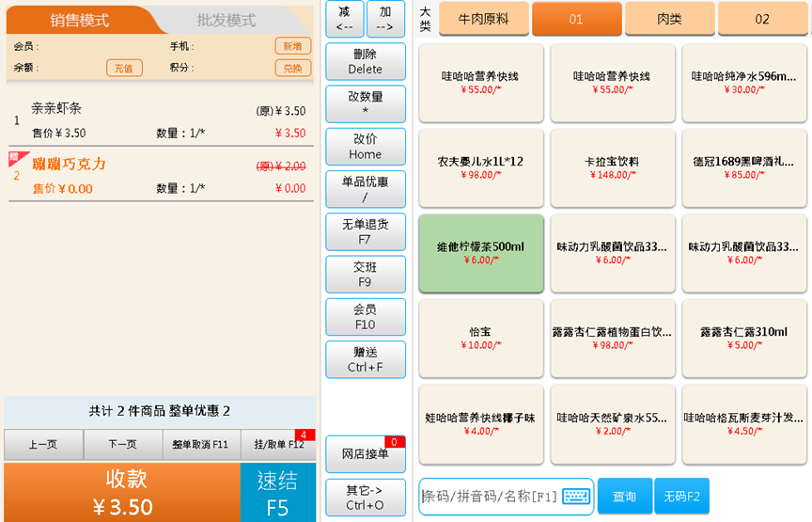This screenshot has height=522, width=812.
Task: Add 哇哈哈纯净水596m product
Action: [x=744, y=83]
